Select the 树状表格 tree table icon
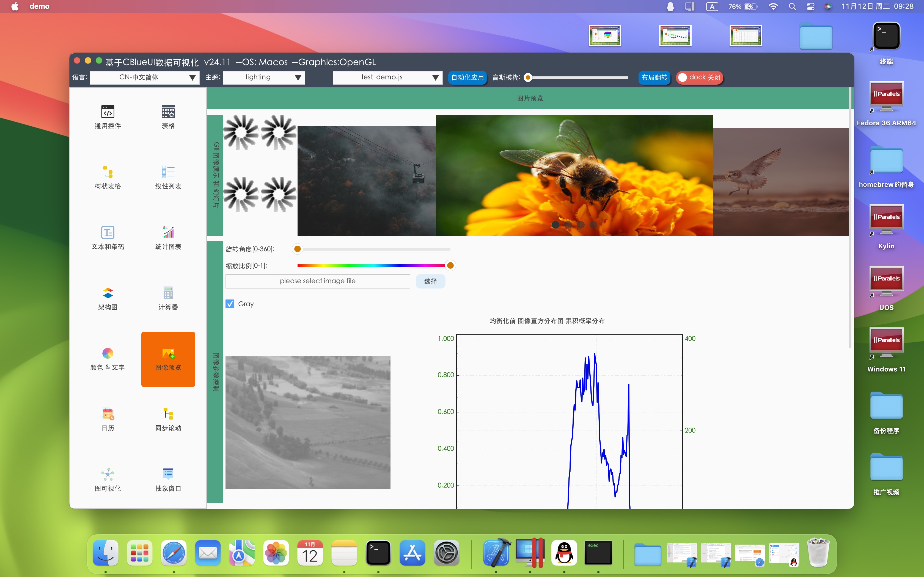 pyautogui.click(x=108, y=172)
